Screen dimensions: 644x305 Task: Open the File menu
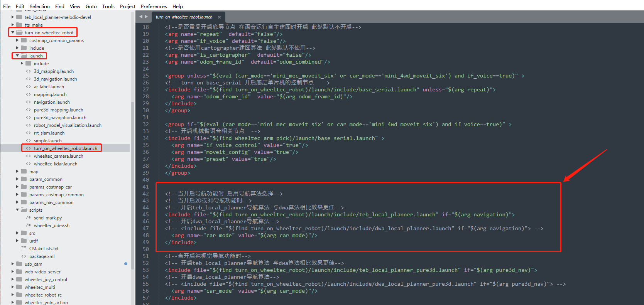pyautogui.click(x=7, y=6)
